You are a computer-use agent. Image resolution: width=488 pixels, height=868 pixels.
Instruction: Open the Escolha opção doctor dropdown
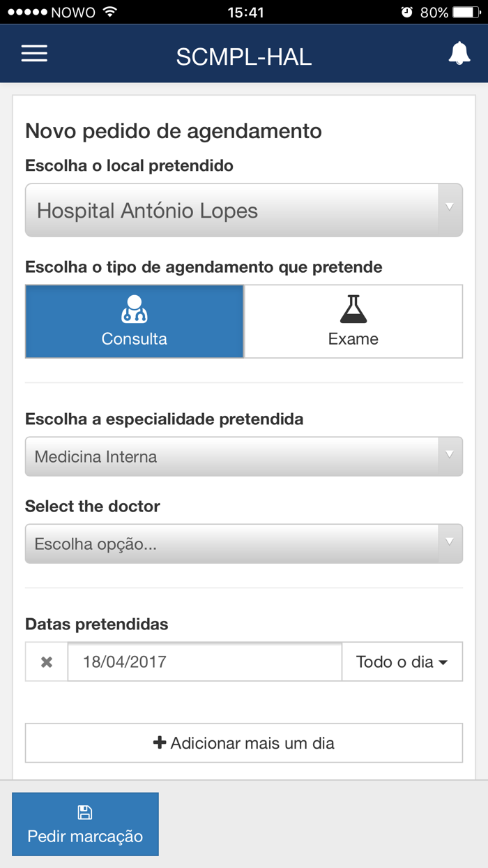tap(244, 544)
